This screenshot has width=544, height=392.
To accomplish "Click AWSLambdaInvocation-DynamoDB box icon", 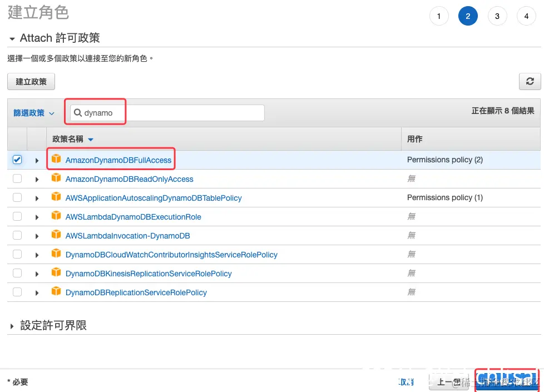I will (x=56, y=235).
